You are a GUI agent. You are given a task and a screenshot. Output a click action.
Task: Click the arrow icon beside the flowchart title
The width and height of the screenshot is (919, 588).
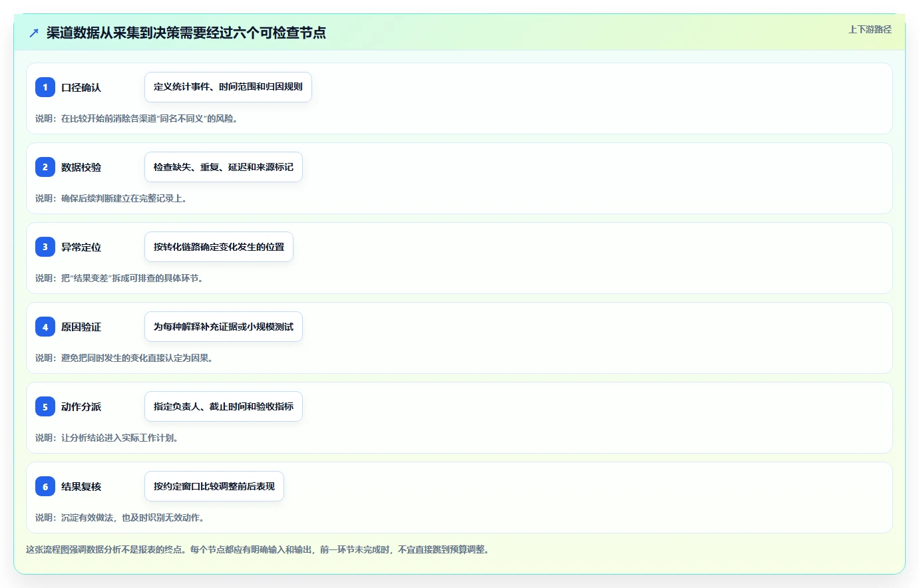tap(34, 33)
